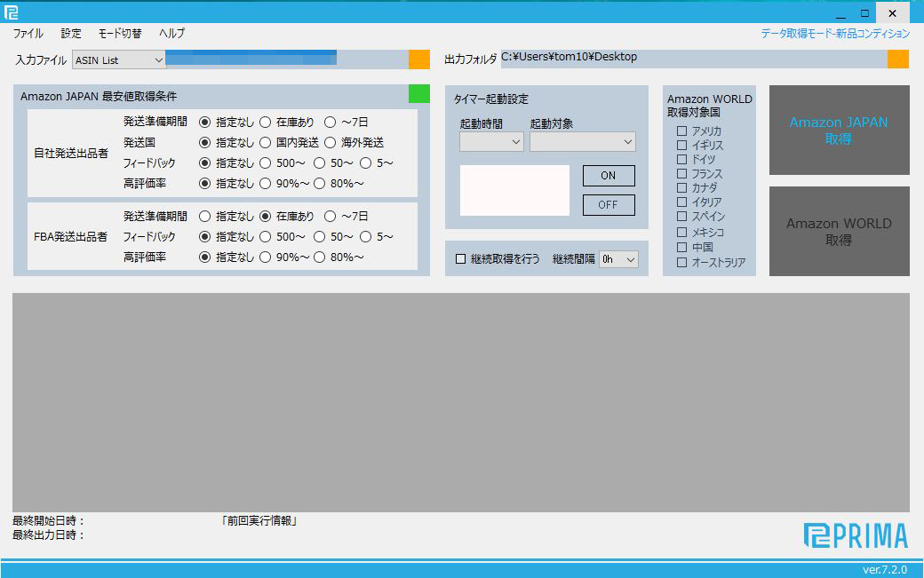Open the 起動対象 dropdown
Image resolution: width=924 pixels, height=578 pixels.
tap(582, 142)
